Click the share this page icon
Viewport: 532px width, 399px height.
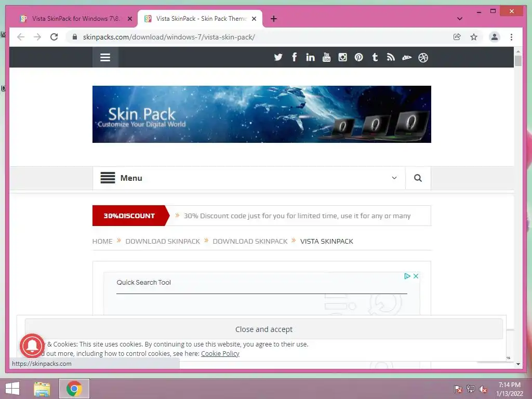pos(457,37)
